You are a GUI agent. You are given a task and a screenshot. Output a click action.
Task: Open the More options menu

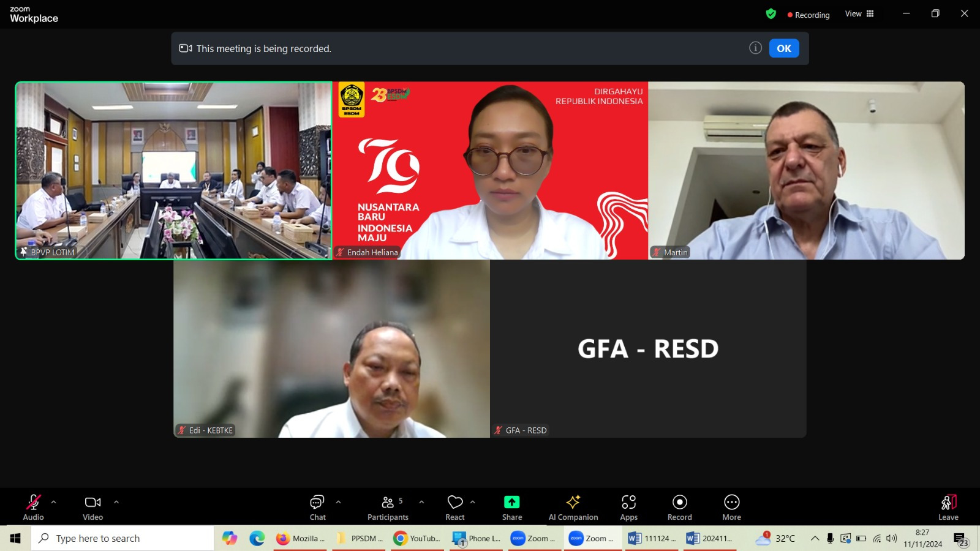tap(731, 507)
